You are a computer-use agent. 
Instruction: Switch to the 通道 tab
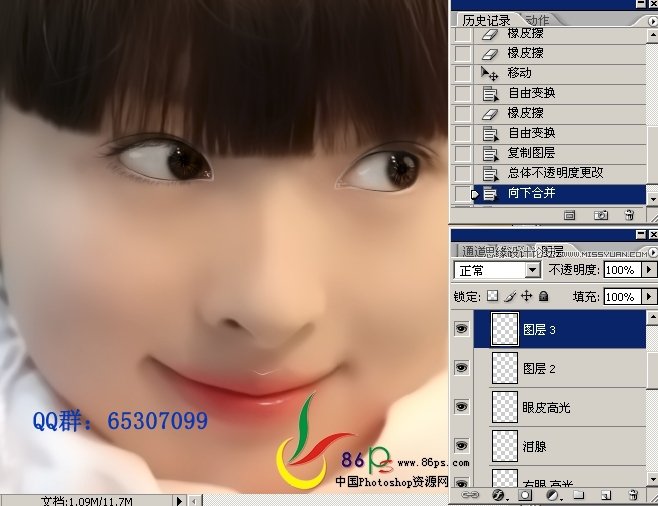coord(474,251)
